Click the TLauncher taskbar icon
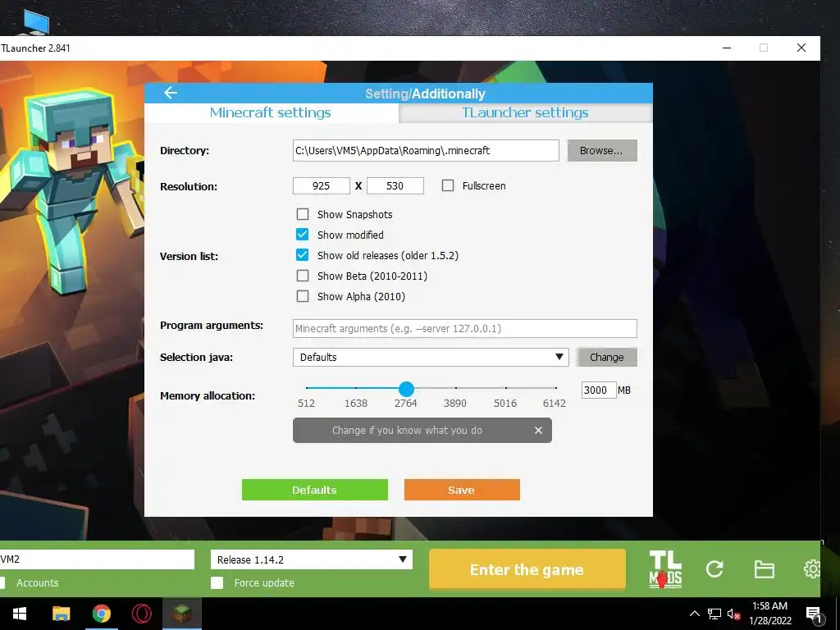Image resolution: width=840 pixels, height=630 pixels. (182, 614)
